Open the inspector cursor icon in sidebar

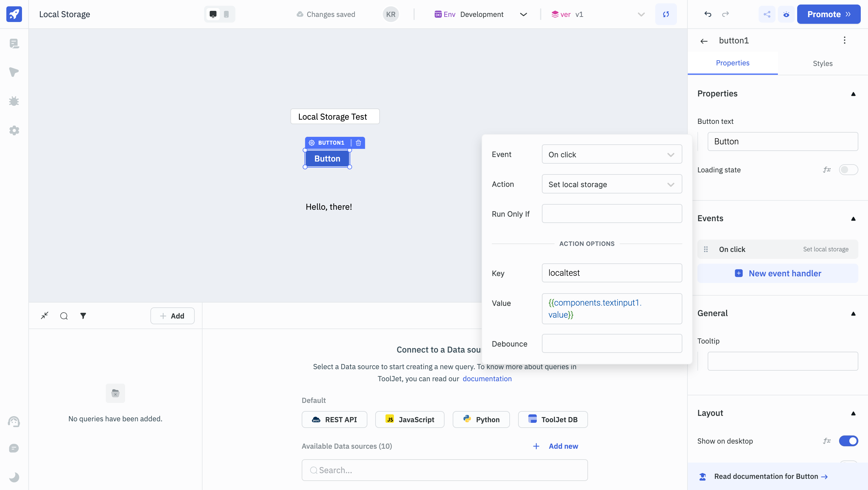(14, 72)
